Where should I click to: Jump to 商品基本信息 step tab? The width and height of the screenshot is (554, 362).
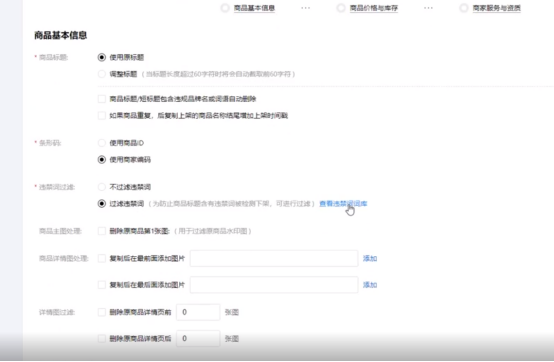(254, 8)
